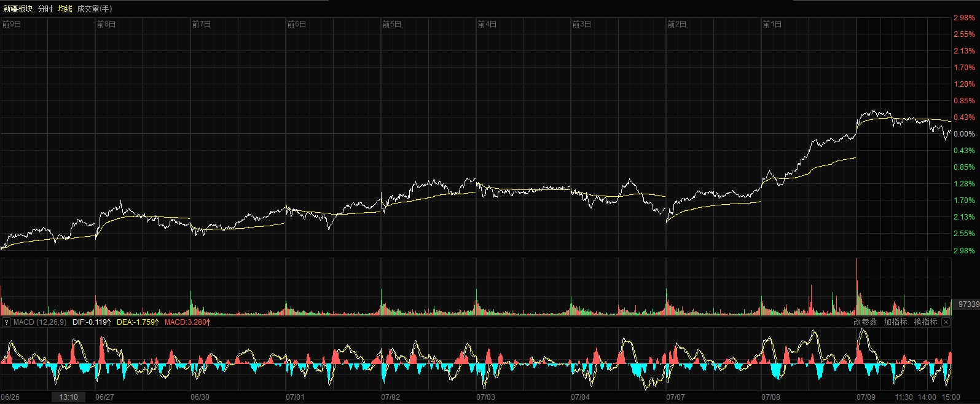Click the 07/09 date on time axis

click(866, 397)
